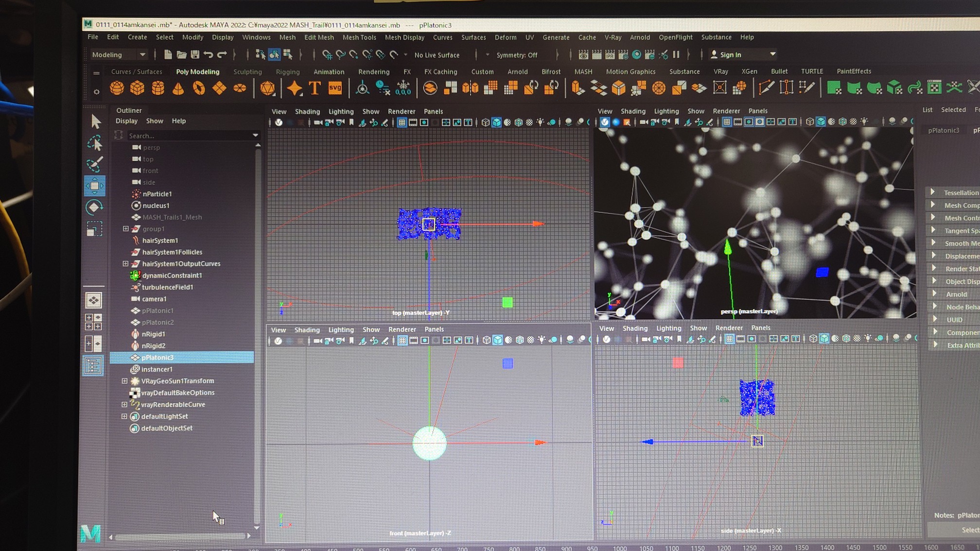Viewport: 980px width, 551px height.
Task: Open persp view panel Renderer menu
Action: (726, 111)
